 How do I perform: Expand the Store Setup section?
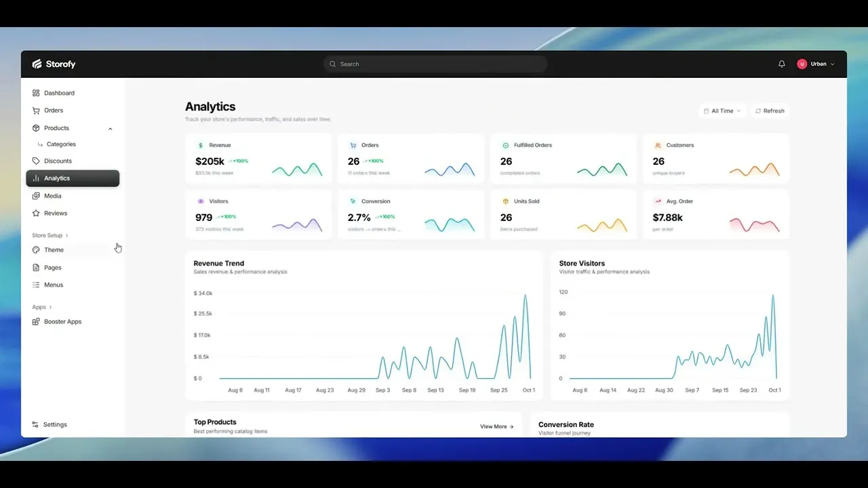(x=50, y=235)
